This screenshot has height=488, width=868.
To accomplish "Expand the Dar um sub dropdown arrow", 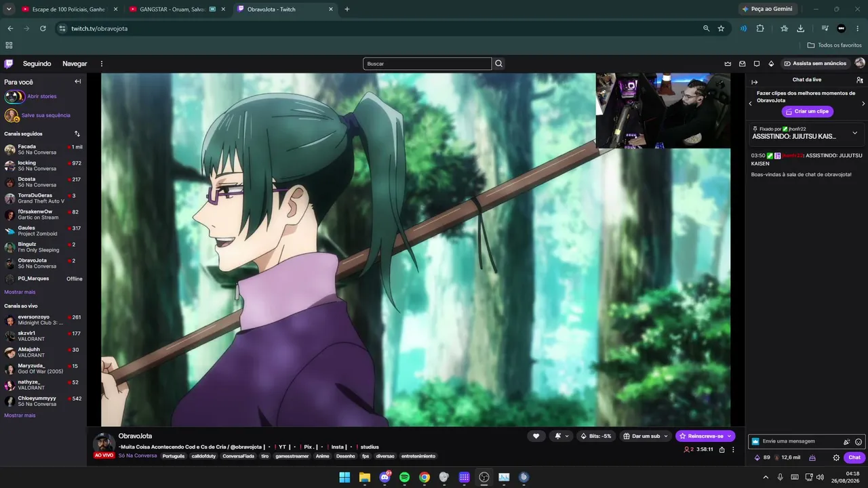I will pos(667,436).
